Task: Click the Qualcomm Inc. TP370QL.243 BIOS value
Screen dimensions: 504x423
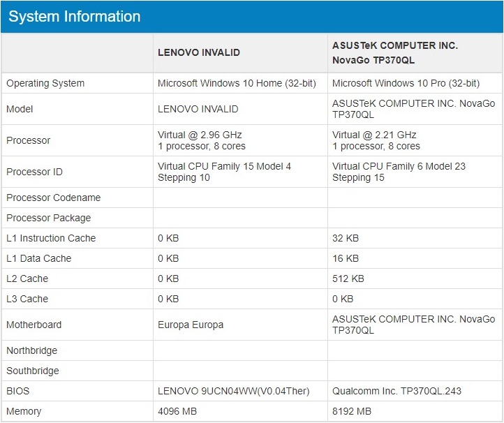Action: tap(396, 391)
